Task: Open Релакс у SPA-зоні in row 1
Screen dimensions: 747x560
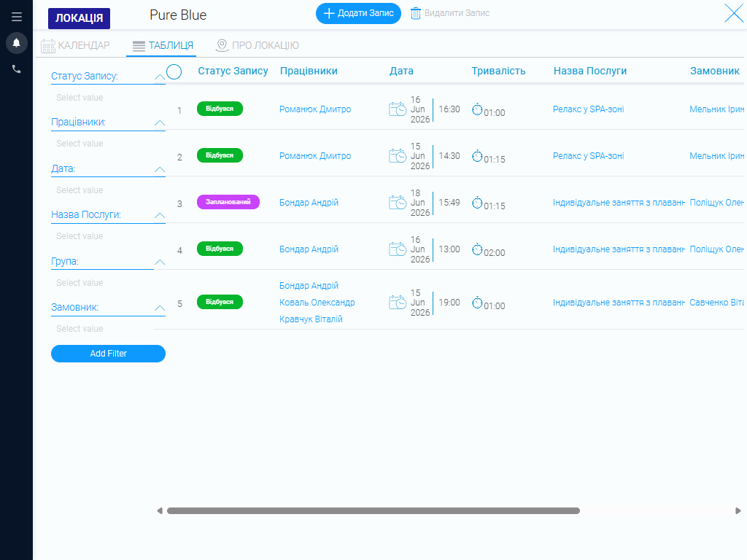Action: click(x=589, y=109)
